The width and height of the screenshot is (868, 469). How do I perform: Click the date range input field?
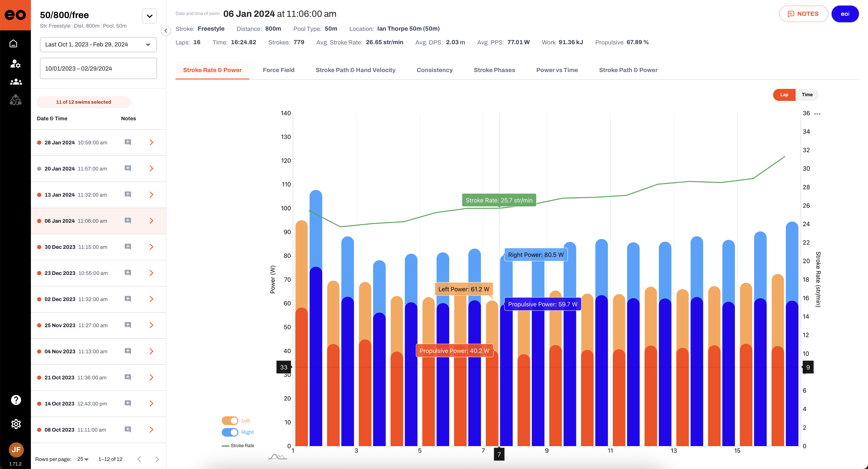click(98, 68)
